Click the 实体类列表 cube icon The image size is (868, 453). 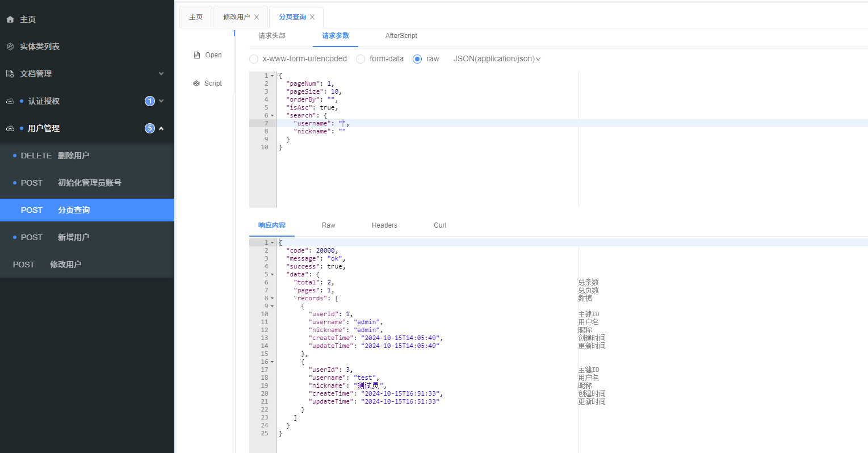click(10, 47)
